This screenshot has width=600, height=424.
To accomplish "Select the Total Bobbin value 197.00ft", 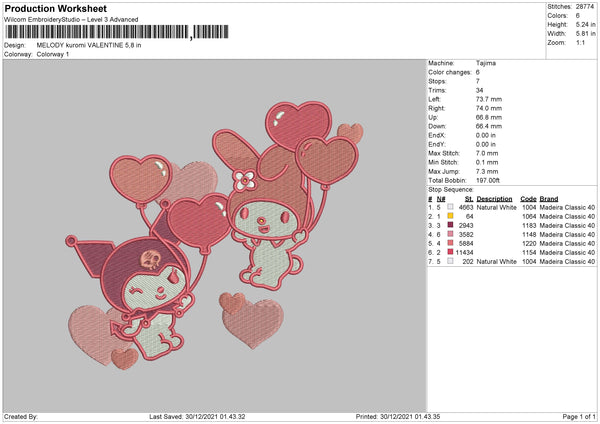I will [488, 180].
